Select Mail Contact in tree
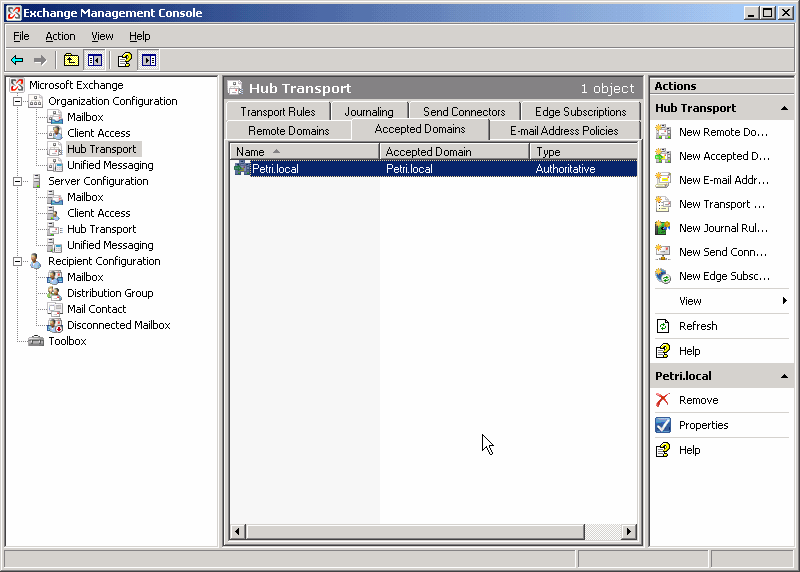 pyautogui.click(x=96, y=309)
